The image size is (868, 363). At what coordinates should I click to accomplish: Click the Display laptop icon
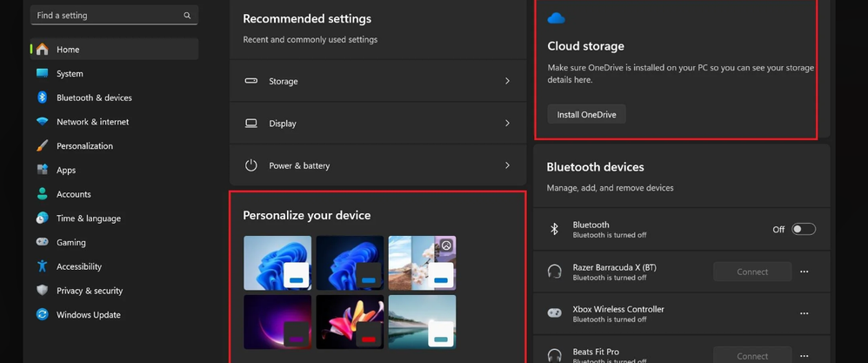251,123
